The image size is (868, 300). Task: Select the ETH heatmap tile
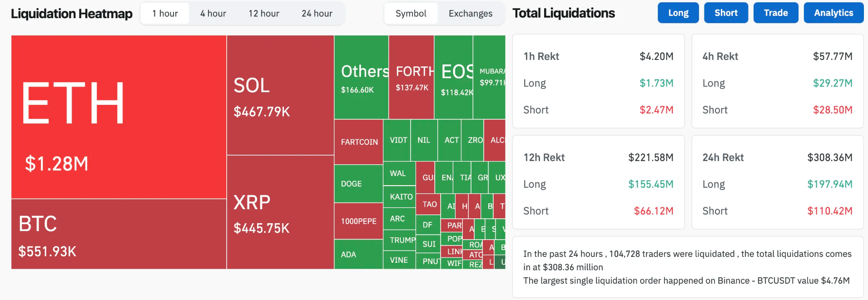coord(119,117)
